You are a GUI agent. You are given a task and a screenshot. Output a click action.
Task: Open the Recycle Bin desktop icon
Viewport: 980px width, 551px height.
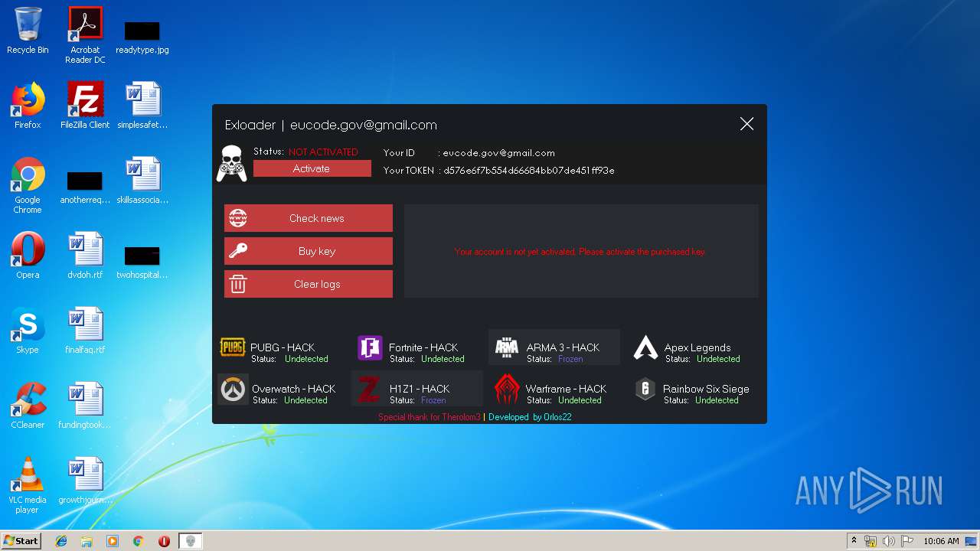pyautogui.click(x=28, y=31)
